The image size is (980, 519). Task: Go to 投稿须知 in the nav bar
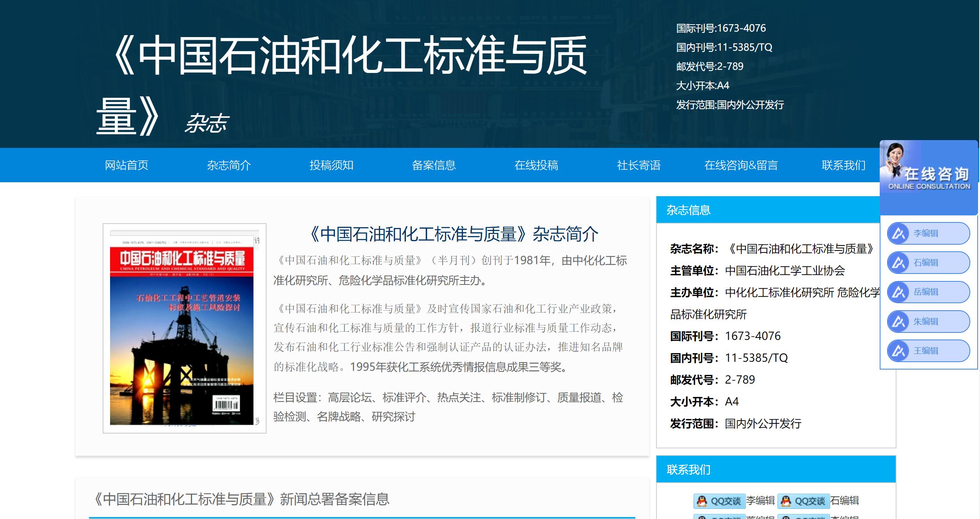click(x=331, y=165)
